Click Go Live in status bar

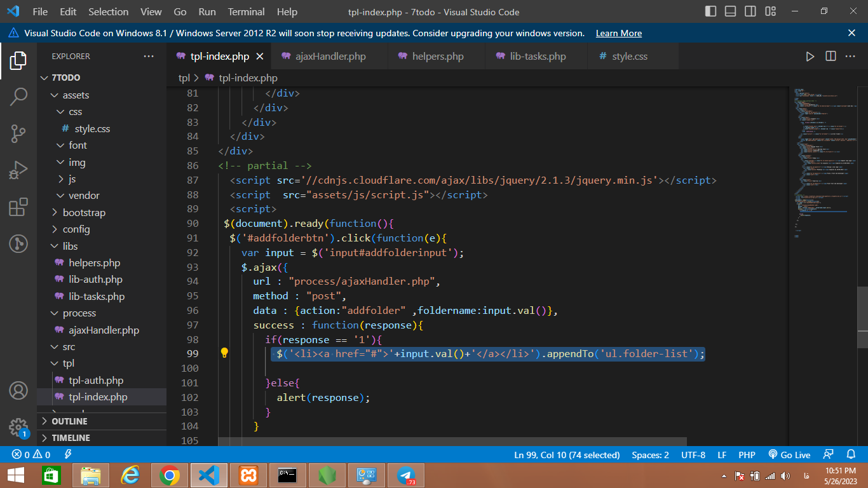789,455
